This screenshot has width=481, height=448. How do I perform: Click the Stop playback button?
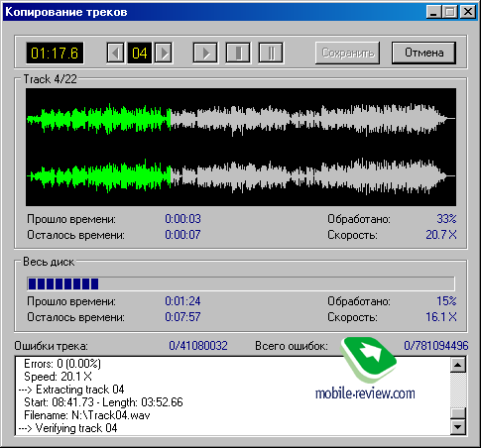point(238,53)
